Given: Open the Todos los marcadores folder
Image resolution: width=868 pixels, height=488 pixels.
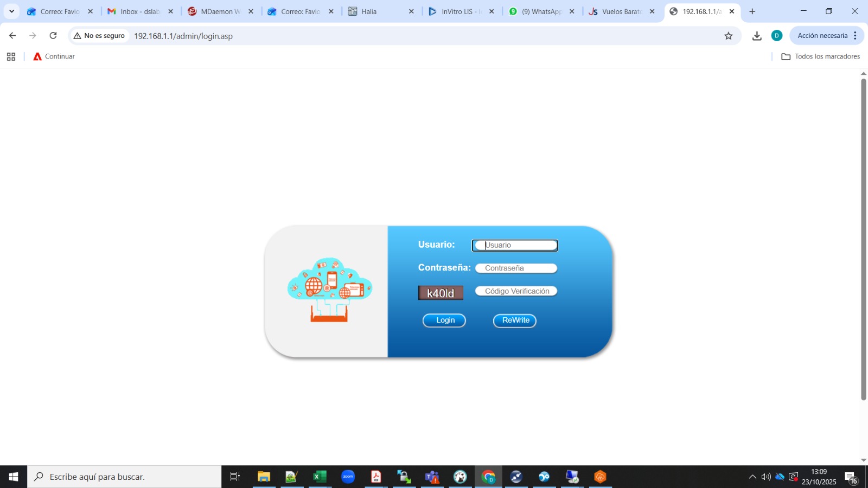Looking at the screenshot, I should 820,56.
